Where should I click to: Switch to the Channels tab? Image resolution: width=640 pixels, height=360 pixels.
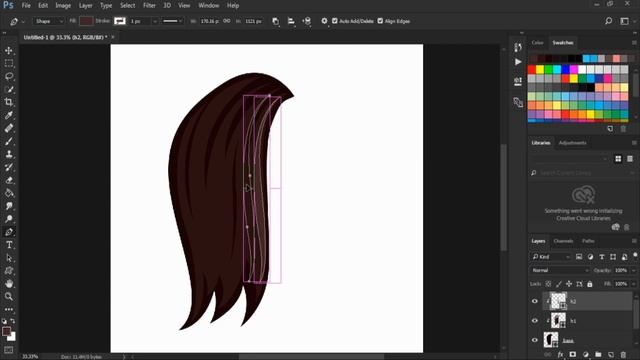563,241
